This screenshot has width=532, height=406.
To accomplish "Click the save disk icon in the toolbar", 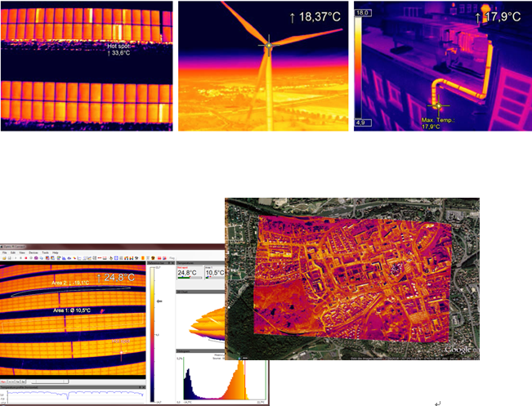I will click(10, 258).
